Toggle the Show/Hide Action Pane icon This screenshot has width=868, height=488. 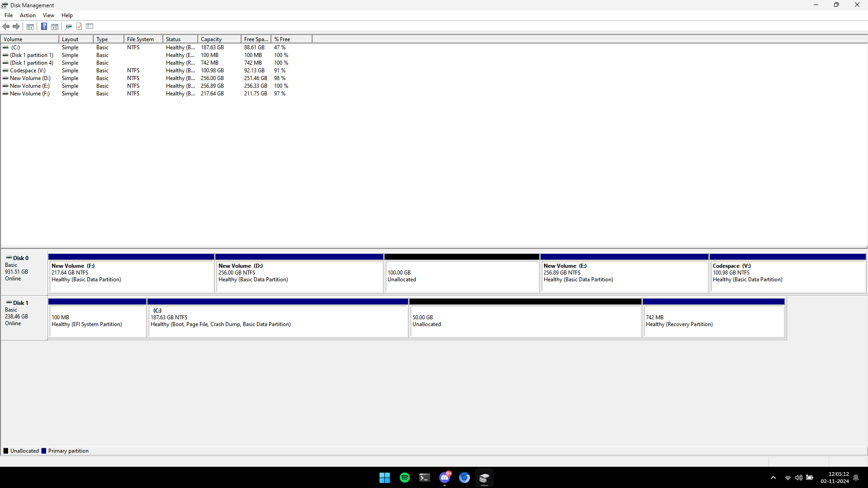coord(55,27)
